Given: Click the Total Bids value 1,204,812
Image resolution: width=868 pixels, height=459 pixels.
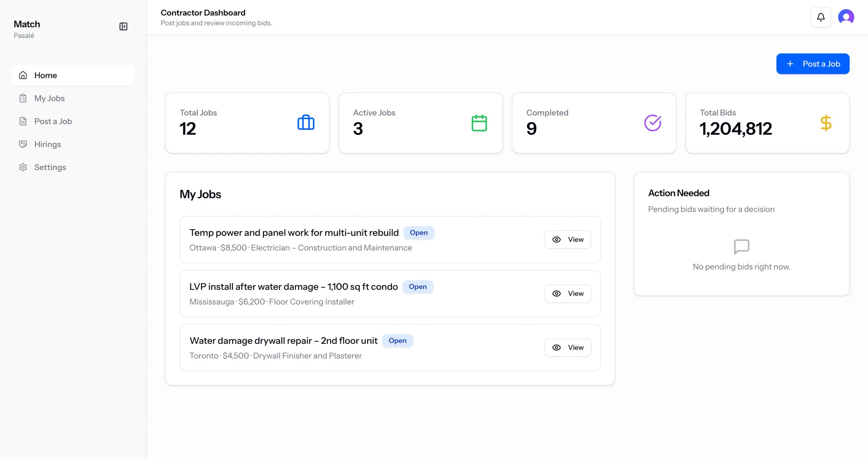Looking at the screenshot, I should [x=736, y=129].
